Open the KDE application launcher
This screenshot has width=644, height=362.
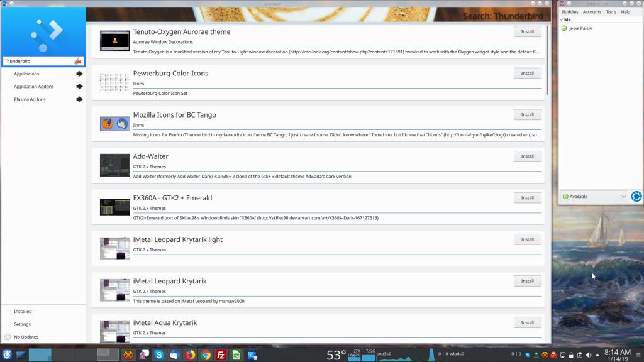[x=8, y=355]
